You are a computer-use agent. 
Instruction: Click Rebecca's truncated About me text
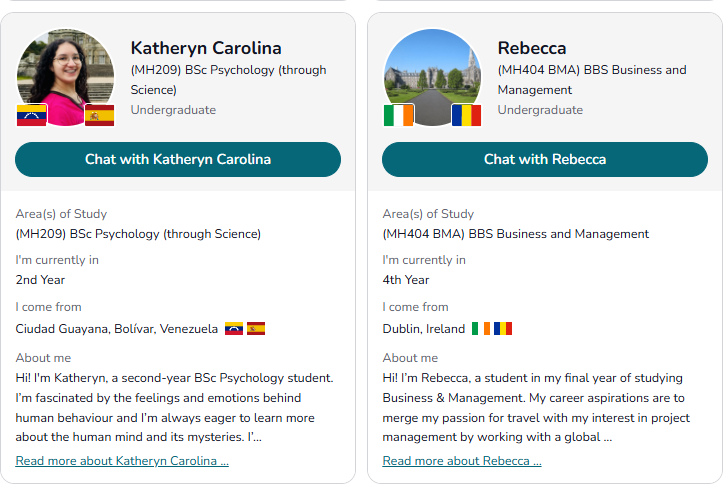pyautogui.click(x=536, y=407)
